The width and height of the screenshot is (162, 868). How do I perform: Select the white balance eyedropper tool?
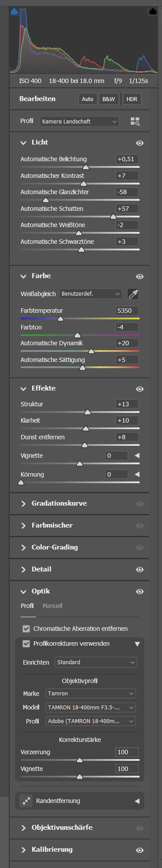pos(133,294)
